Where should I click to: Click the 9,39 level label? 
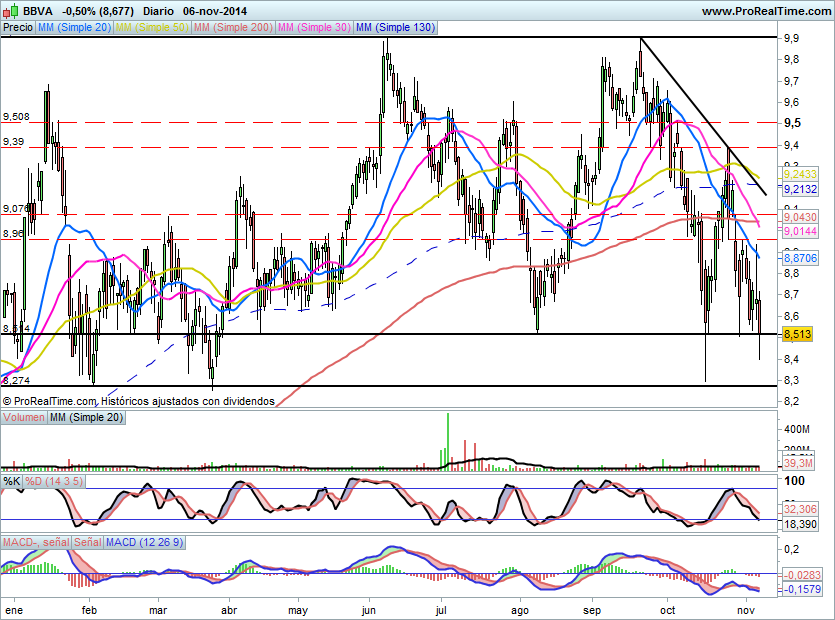13,142
